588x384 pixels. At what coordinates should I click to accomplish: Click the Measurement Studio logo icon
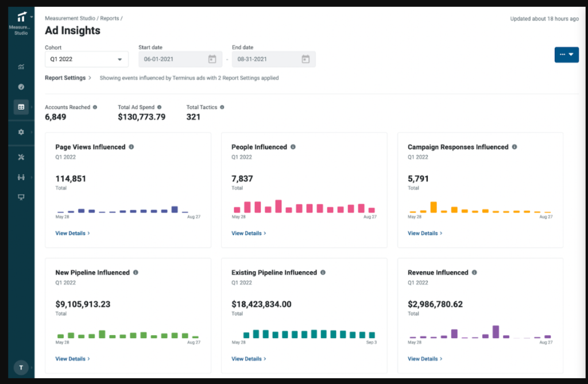tap(21, 17)
